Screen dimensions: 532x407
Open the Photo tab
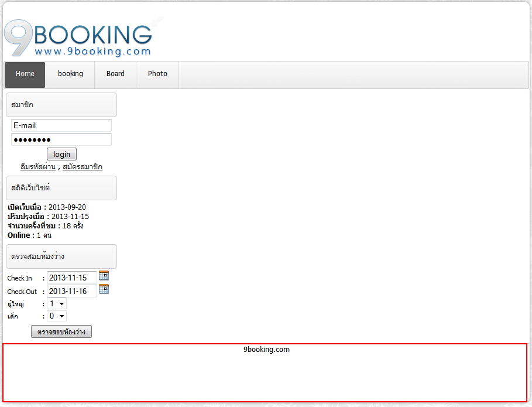pyautogui.click(x=157, y=75)
